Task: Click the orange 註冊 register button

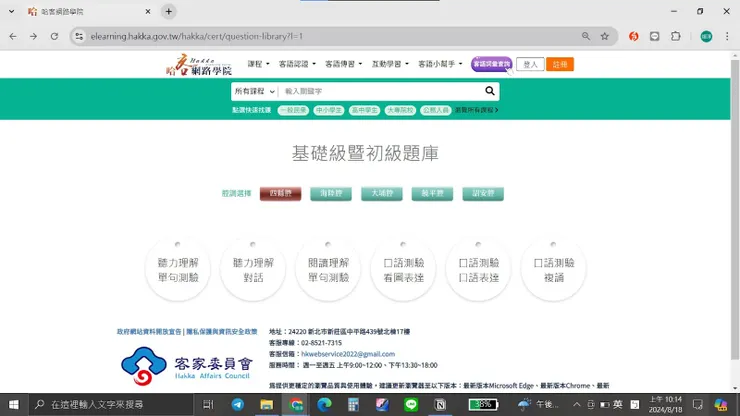Action: tap(560, 64)
